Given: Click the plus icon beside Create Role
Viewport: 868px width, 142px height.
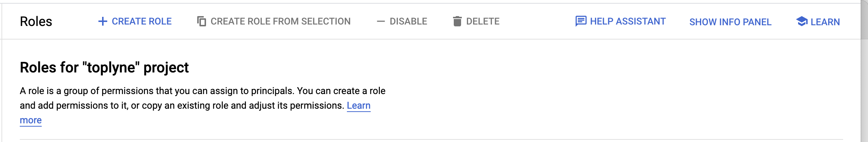Looking at the screenshot, I should tap(103, 21).
